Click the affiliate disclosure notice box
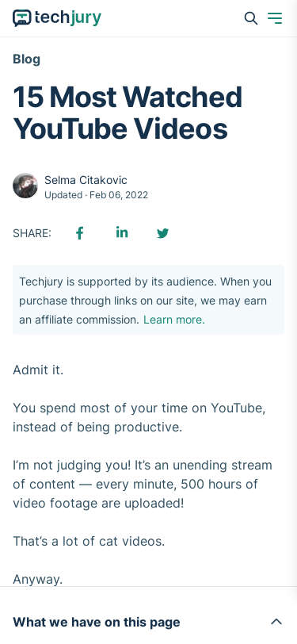 point(149,300)
